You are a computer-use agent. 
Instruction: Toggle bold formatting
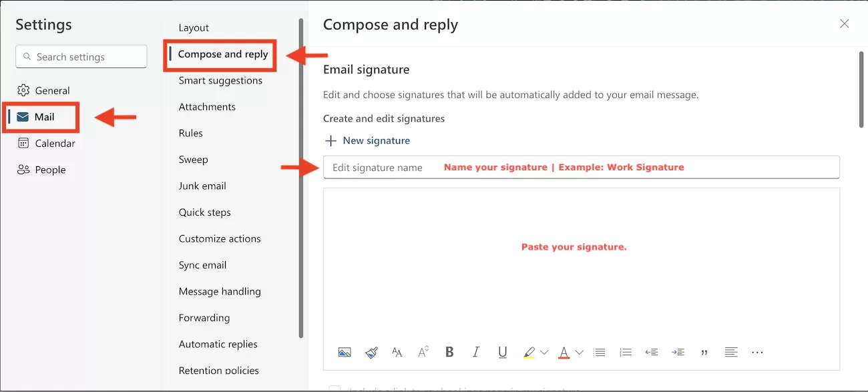tap(449, 352)
